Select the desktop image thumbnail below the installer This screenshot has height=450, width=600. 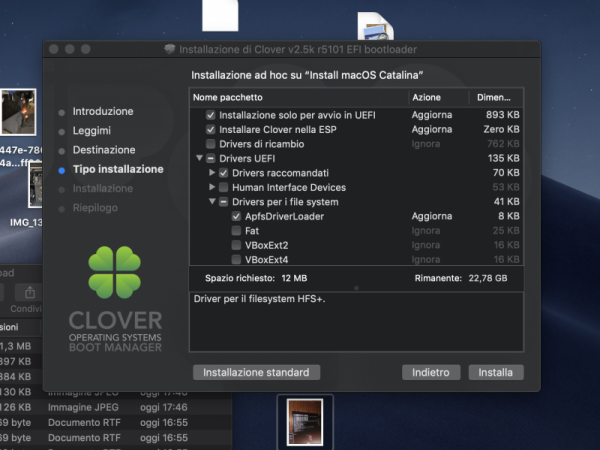[x=305, y=422]
